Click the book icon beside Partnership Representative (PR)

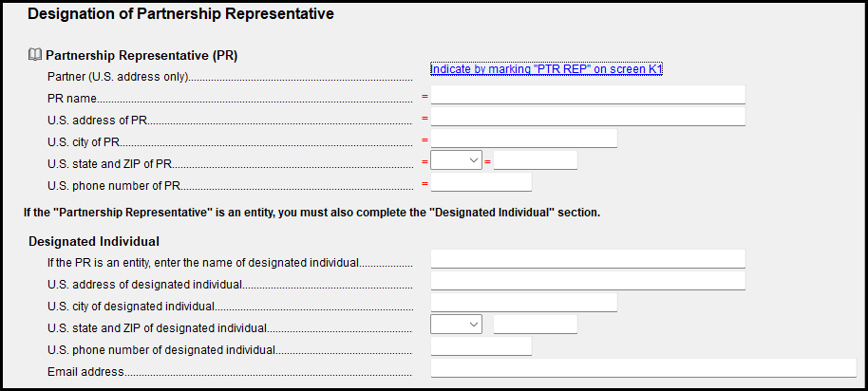[36, 55]
